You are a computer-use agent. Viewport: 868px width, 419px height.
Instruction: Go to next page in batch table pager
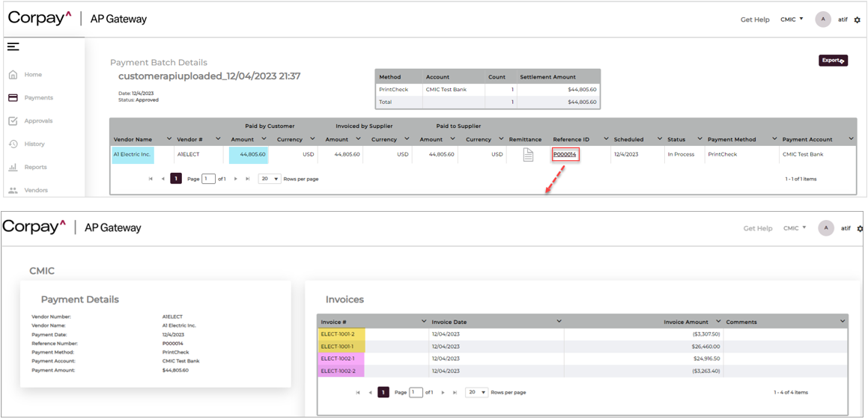point(236,179)
